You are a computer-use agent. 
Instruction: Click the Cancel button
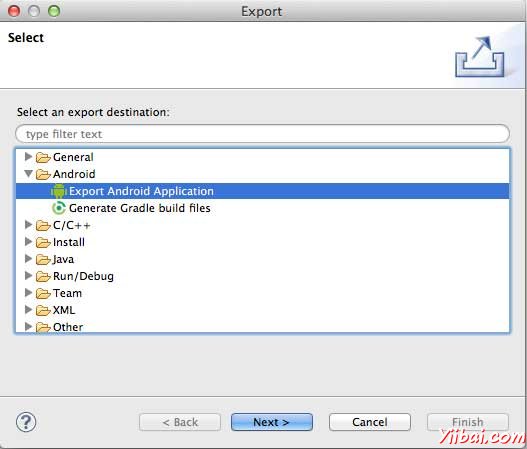point(370,422)
